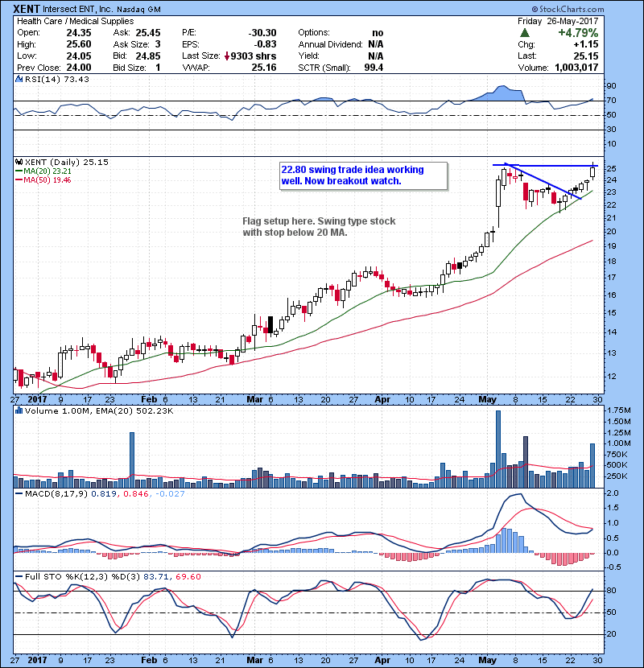This screenshot has width=644, height=668.
Task: Click the MA(20) 23.21 legend label
Action: (43, 171)
